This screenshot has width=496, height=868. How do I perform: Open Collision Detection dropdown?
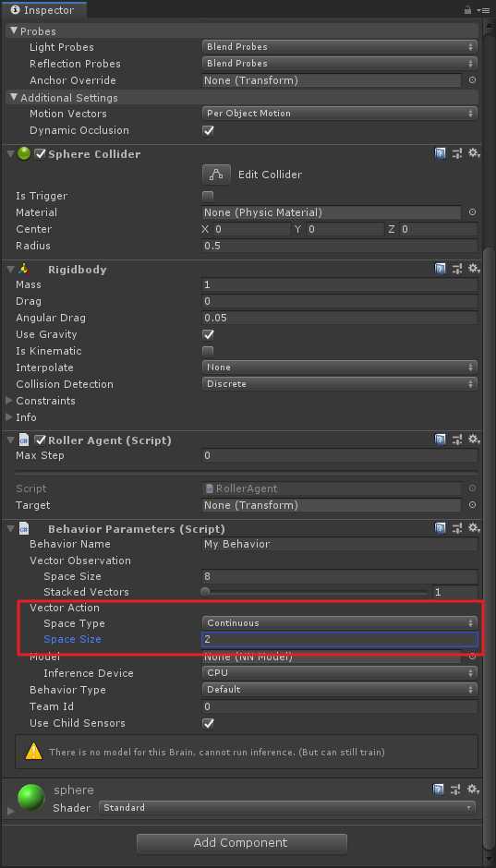tap(339, 383)
